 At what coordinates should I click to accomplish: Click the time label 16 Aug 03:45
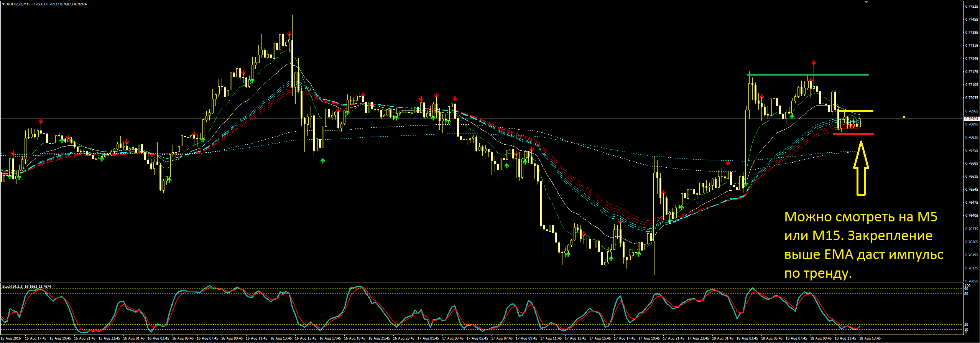tap(158, 338)
